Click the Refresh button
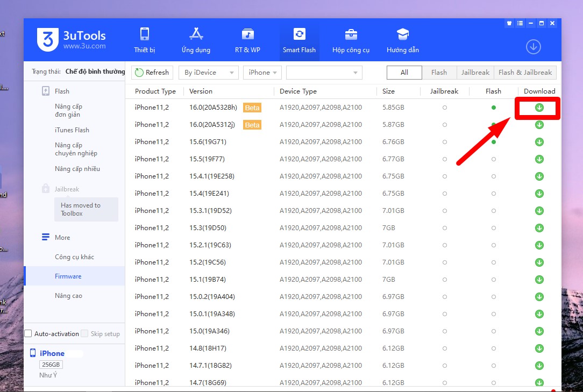 pyautogui.click(x=152, y=73)
